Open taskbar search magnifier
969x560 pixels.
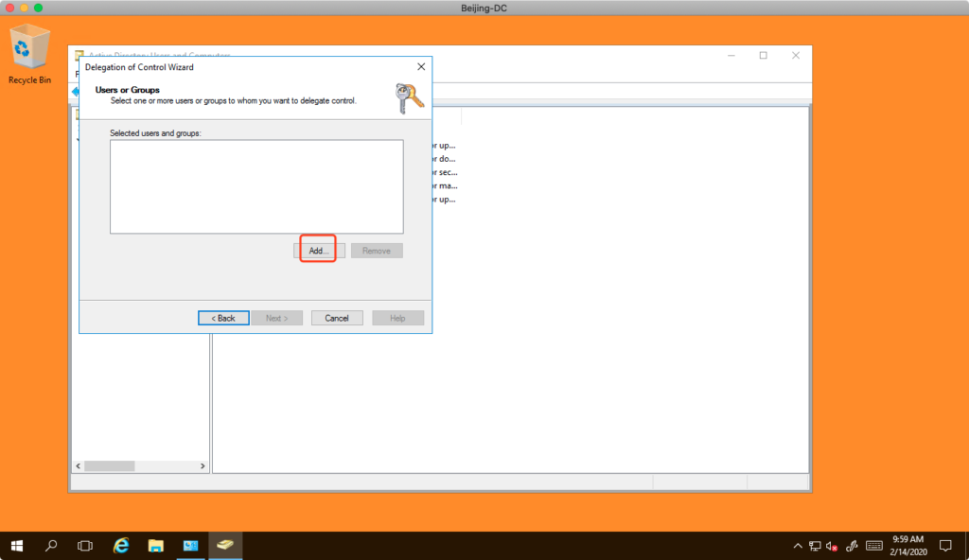[x=51, y=546]
